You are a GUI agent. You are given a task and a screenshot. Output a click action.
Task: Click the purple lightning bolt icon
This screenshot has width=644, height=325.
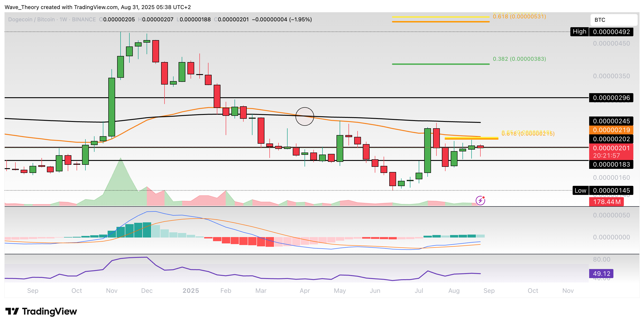[x=480, y=201]
